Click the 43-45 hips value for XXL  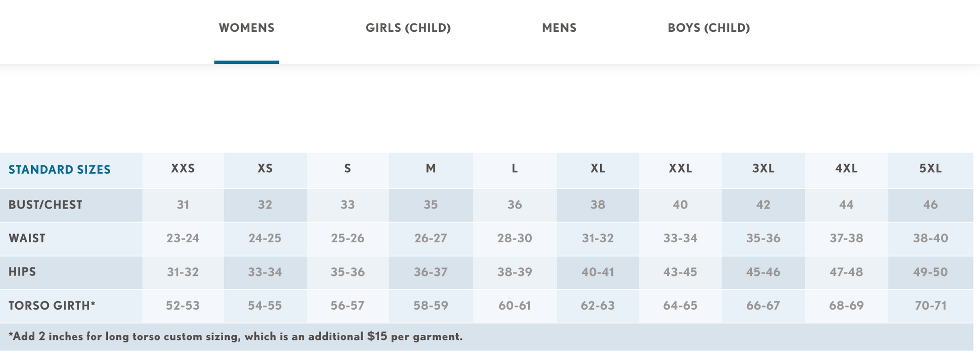tap(680, 272)
